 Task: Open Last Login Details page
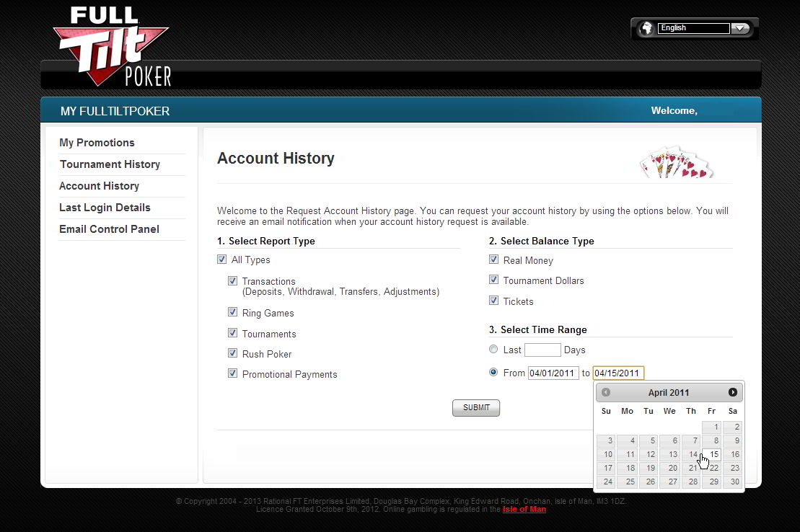coord(105,208)
